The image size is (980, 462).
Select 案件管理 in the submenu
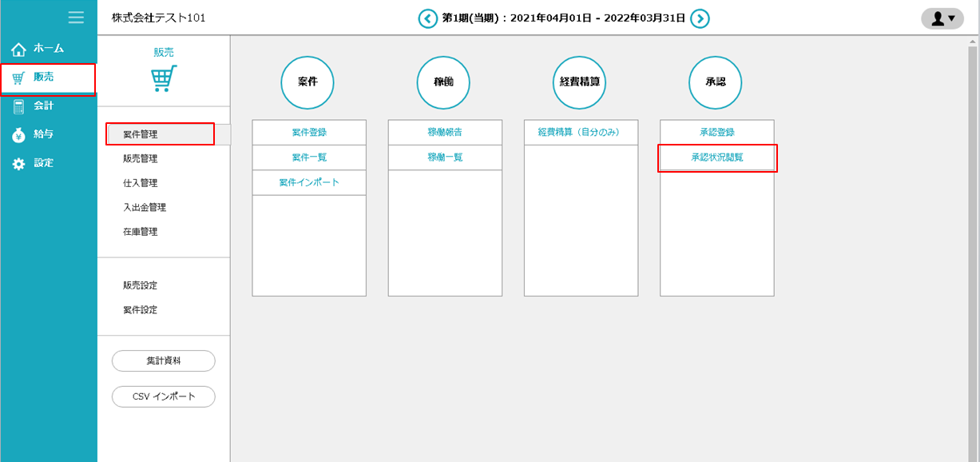140,134
